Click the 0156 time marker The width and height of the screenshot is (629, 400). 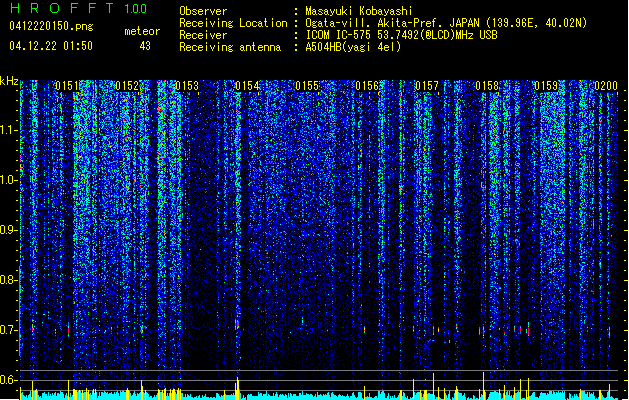367,86
